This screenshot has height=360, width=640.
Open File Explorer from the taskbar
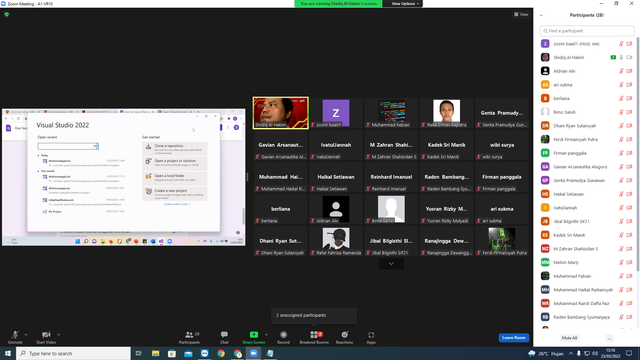(156, 353)
